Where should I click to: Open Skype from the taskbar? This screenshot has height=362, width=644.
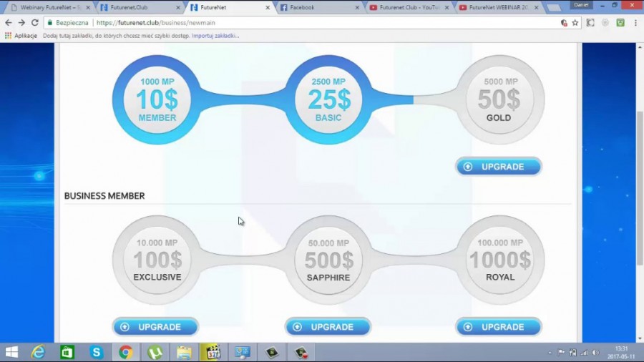[x=97, y=352]
